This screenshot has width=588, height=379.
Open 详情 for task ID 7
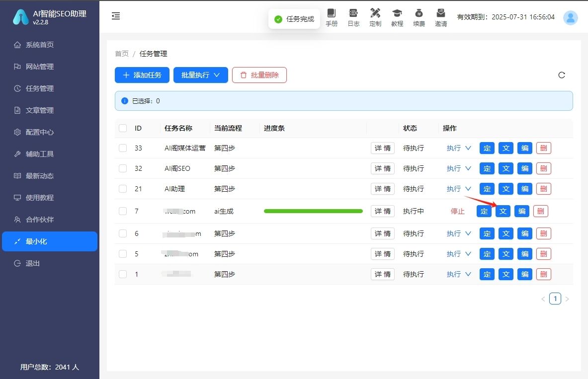pyautogui.click(x=383, y=211)
